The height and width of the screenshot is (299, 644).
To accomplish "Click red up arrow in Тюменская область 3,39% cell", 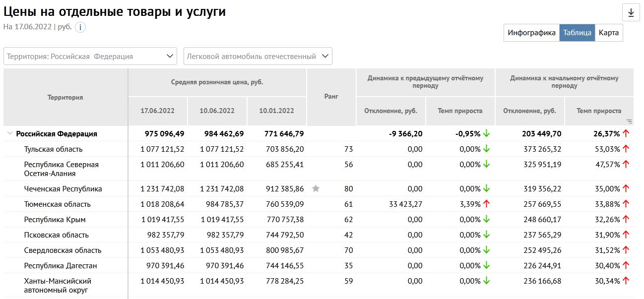I will click(x=486, y=204).
